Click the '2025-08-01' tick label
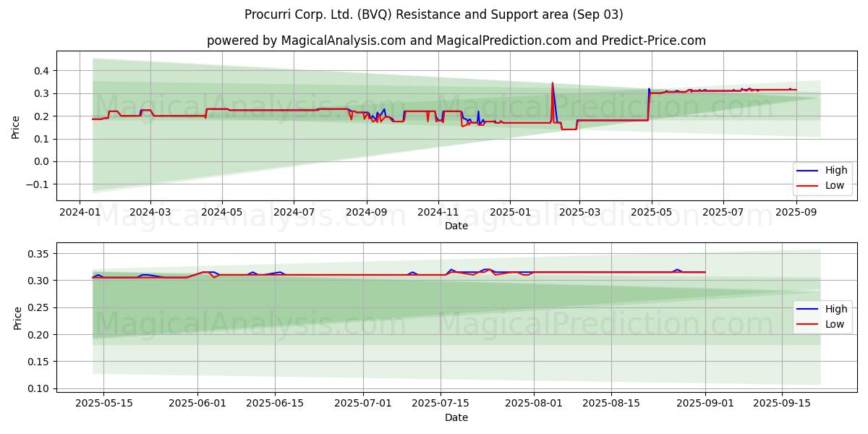 pyautogui.click(x=535, y=404)
